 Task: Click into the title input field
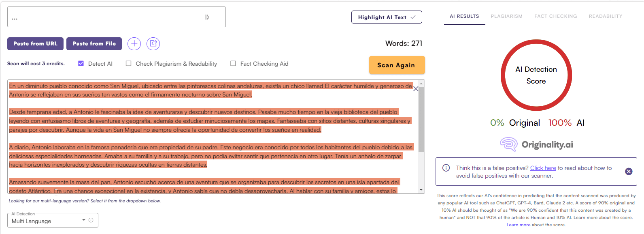coord(105,17)
